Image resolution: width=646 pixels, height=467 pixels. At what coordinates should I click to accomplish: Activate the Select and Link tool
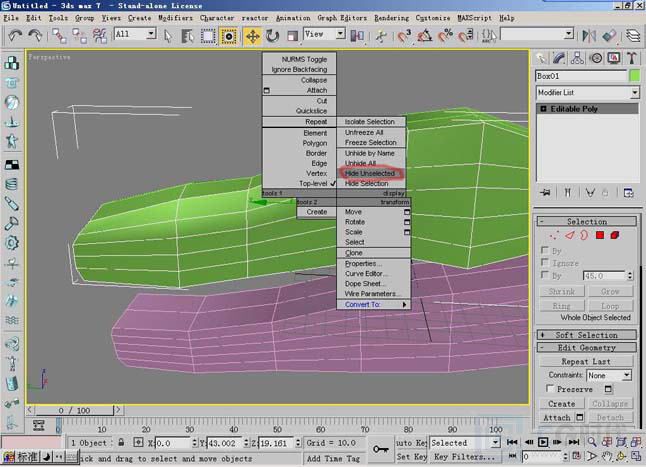pyautogui.click(x=59, y=36)
